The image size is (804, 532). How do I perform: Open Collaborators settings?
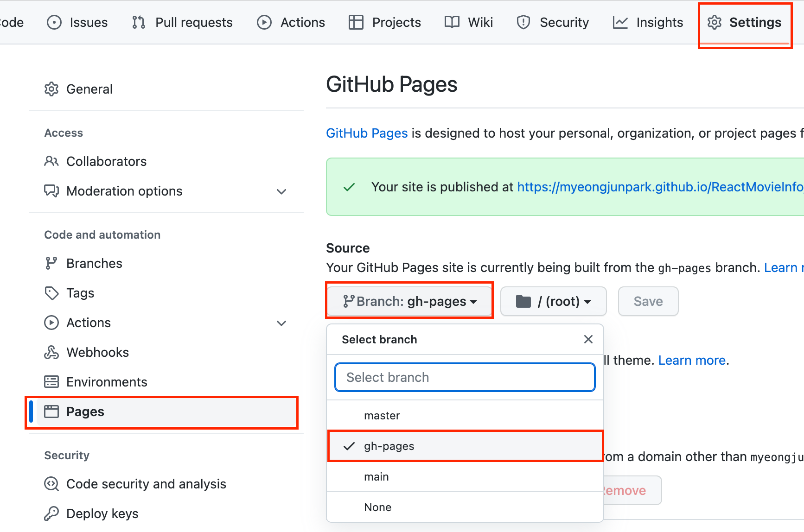click(166, 161)
